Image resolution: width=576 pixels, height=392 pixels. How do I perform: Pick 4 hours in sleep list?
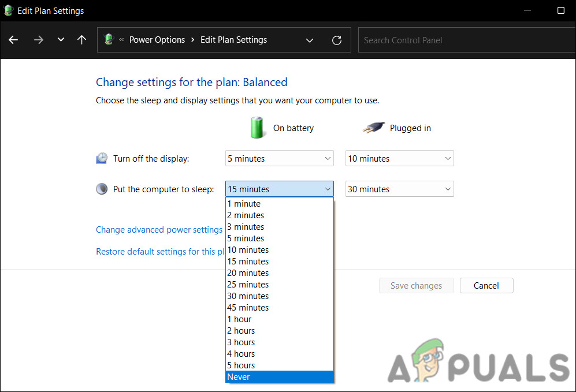279,354
